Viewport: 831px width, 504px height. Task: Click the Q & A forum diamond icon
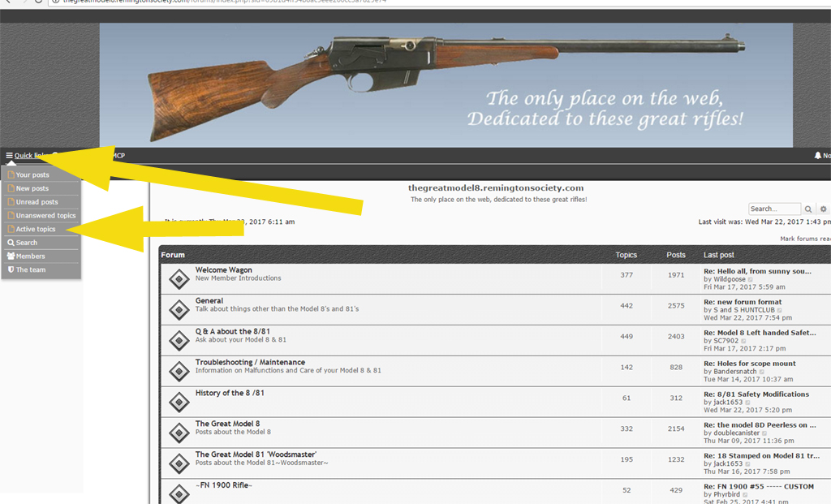click(x=179, y=340)
